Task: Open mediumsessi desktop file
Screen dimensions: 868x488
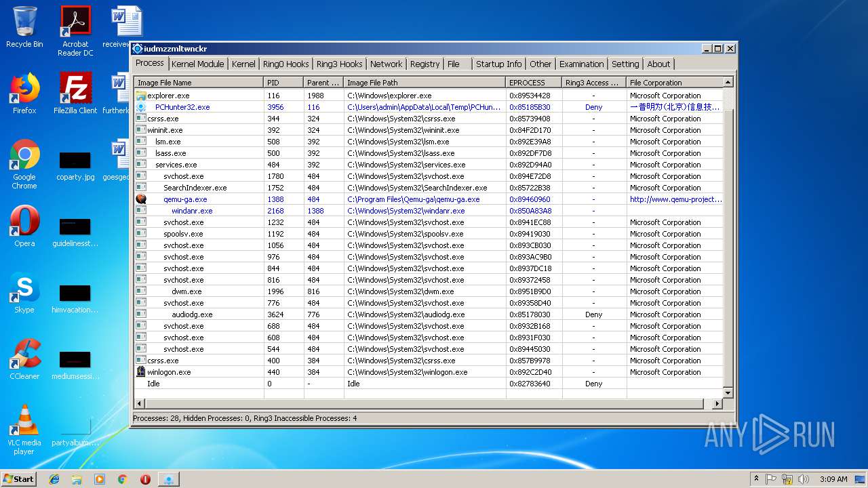Action: pyautogui.click(x=75, y=365)
